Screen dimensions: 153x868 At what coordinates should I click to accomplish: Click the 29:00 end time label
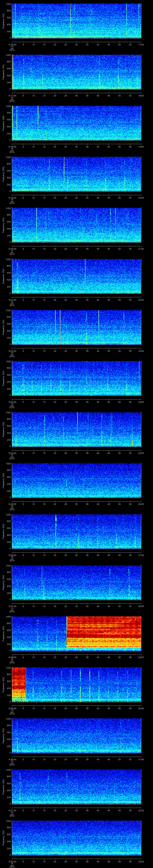(x=141, y=657)
